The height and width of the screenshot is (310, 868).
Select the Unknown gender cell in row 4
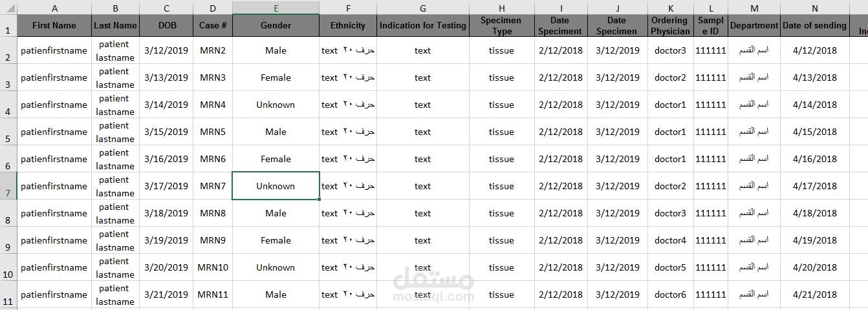point(276,105)
